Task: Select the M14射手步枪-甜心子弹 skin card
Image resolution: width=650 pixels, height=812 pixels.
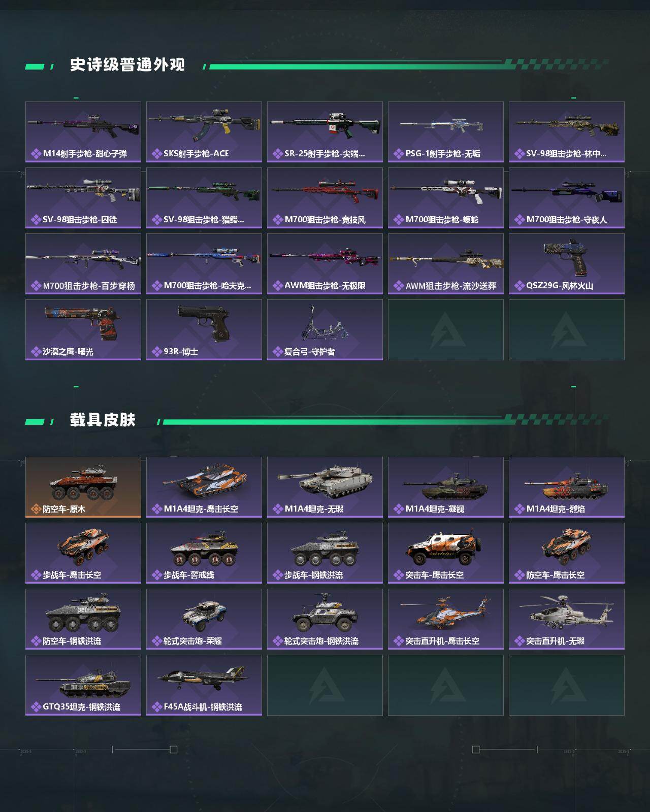Action: (x=83, y=132)
